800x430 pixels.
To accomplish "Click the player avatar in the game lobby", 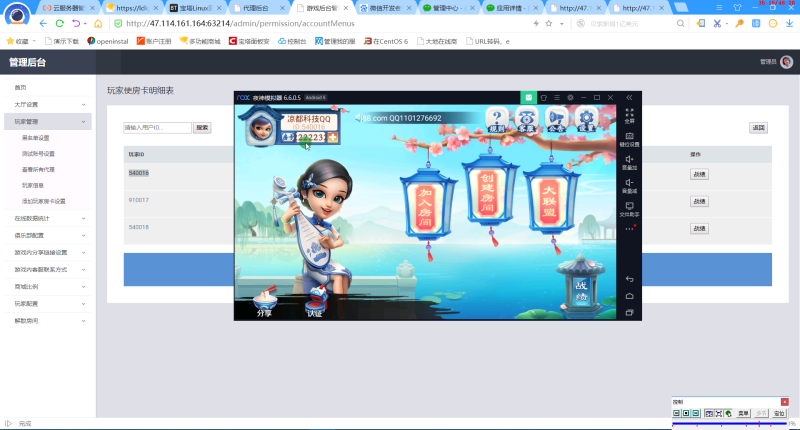I will coord(261,128).
